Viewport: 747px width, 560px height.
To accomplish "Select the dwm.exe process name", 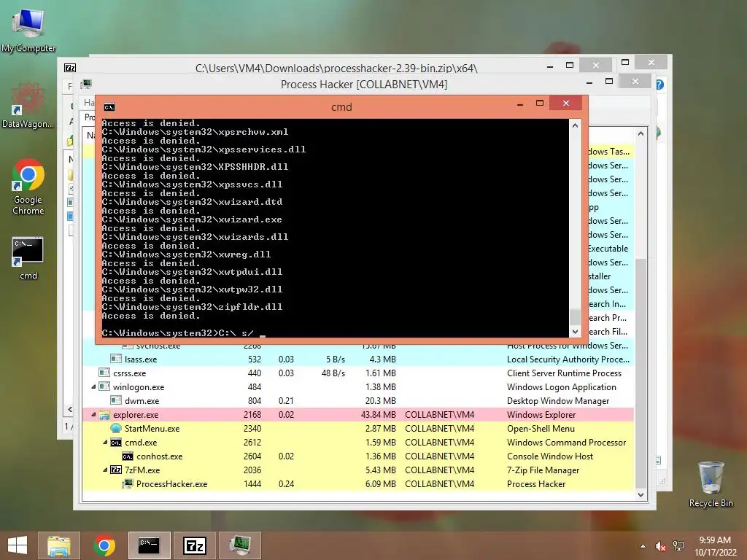I will click(142, 401).
